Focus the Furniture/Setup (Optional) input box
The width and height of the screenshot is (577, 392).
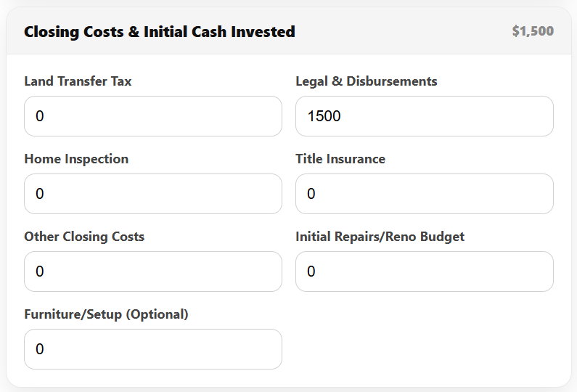[152, 349]
